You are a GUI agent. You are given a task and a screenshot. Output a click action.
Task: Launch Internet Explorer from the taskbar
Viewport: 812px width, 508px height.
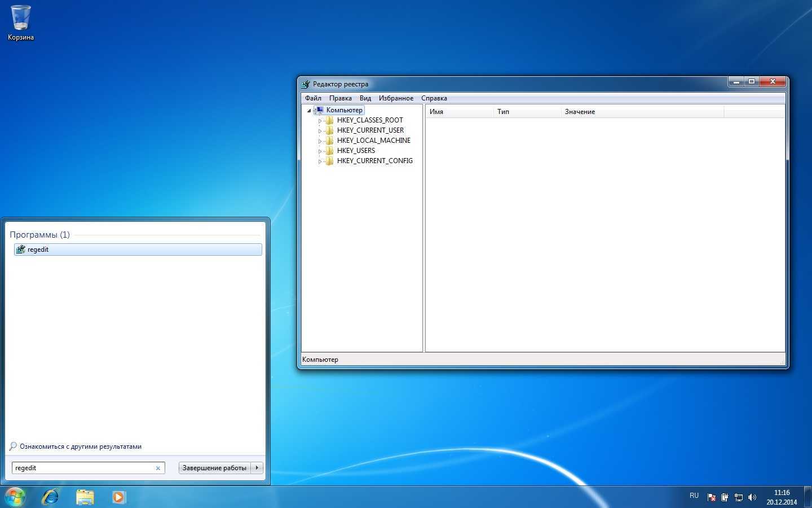(51, 497)
